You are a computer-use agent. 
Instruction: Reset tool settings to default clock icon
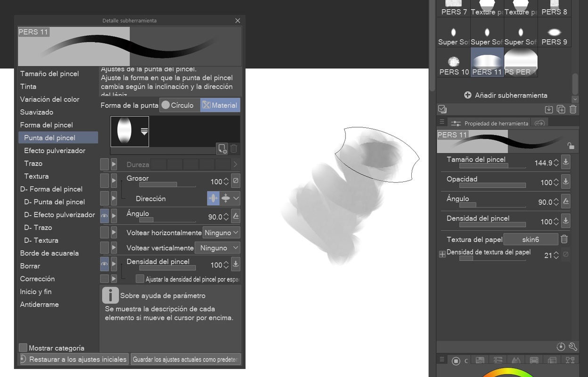pyautogui.click(x=561, y=347)
